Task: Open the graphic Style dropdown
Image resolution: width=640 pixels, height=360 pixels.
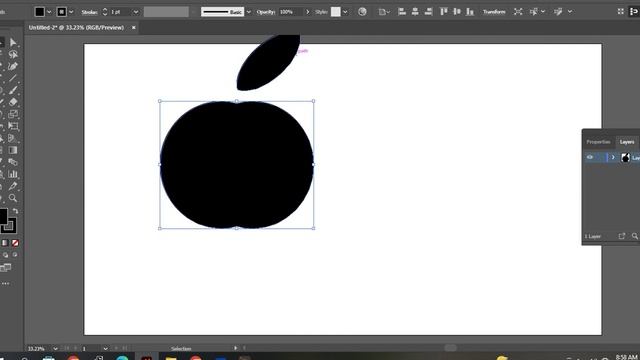Action: click(345, 12)
